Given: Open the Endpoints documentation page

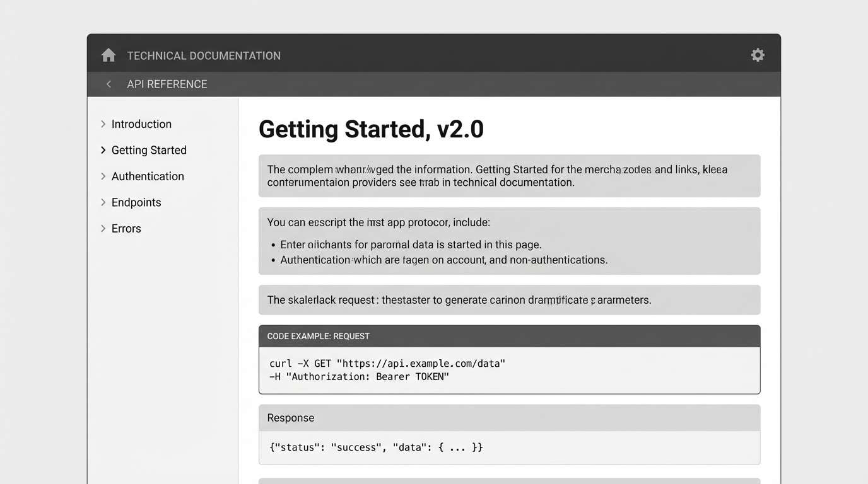Looking at the screenshot, I should pyautogui.click(x=136, y=202).
